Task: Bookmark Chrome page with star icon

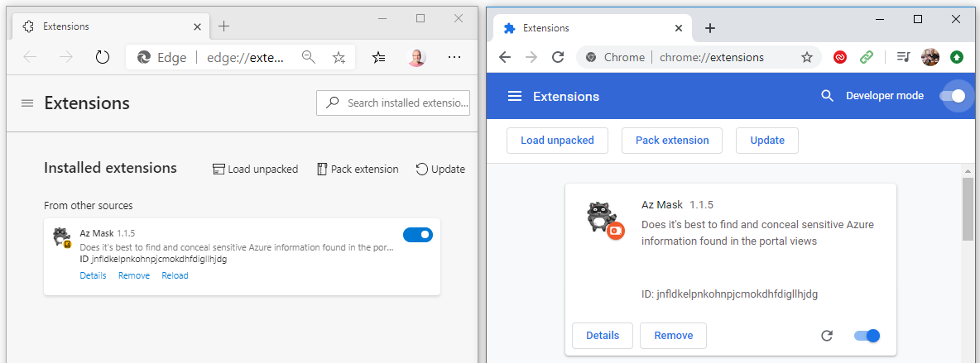Action: coord(807,58)
